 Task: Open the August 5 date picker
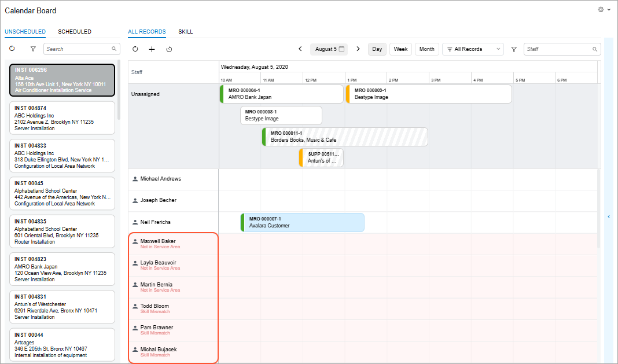(329, 49)
